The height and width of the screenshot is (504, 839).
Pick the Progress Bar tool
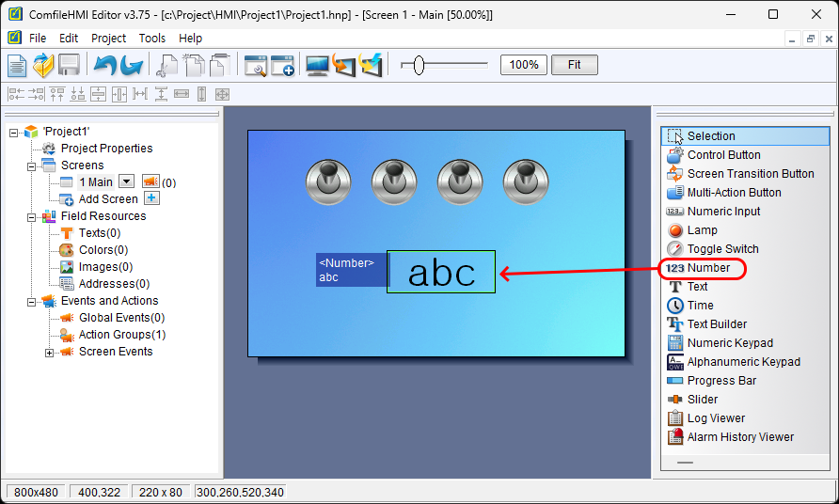(723, 381)
